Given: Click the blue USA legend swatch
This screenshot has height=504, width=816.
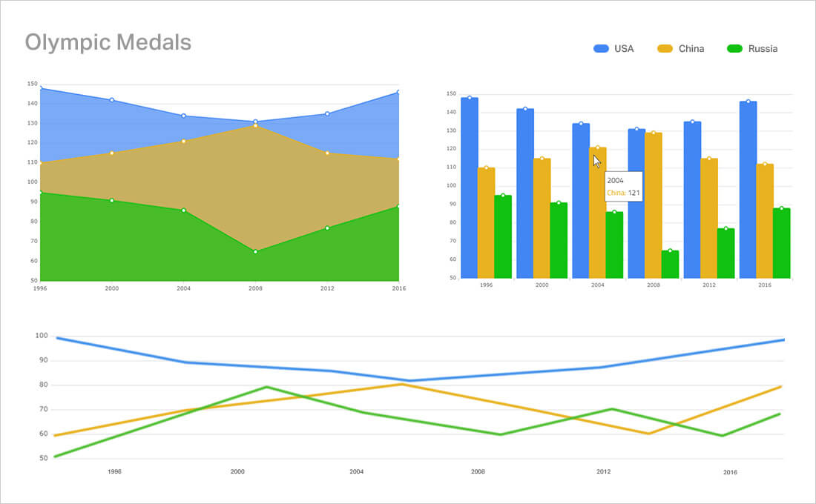Looking at the screenshot, I should (601, 49).
